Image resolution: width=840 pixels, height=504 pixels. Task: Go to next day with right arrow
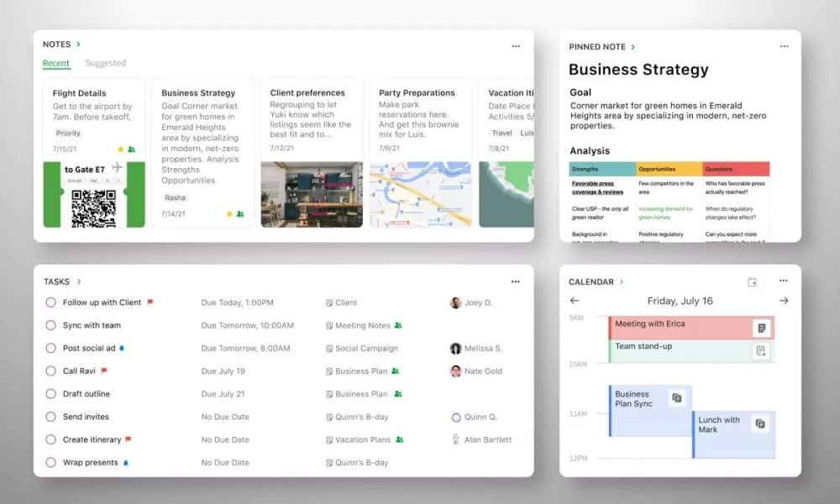tap(784, 301)
